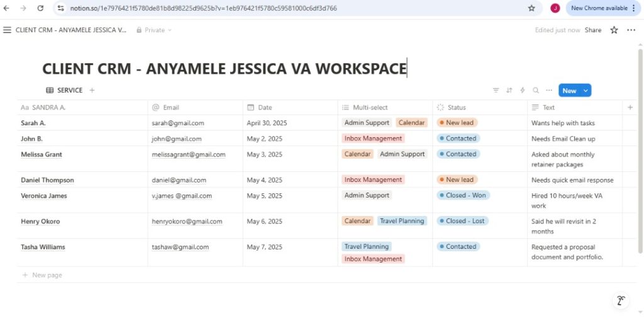Screen dimensions: 644x318
Task: Click the sort arrows icon
Action: [x=509, y=91]
